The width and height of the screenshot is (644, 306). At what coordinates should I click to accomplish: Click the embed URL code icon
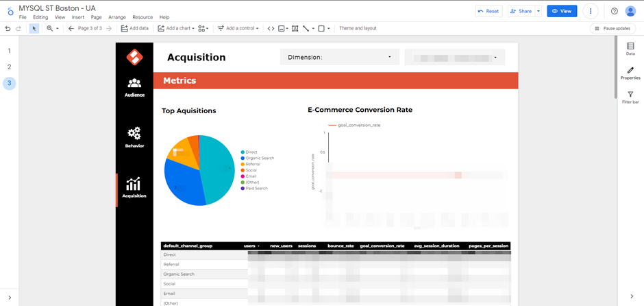[x=271, y=29]
